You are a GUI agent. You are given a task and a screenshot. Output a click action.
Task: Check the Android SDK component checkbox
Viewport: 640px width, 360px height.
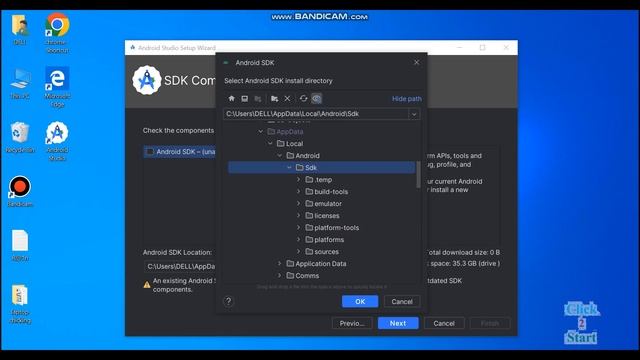[150, 151]
